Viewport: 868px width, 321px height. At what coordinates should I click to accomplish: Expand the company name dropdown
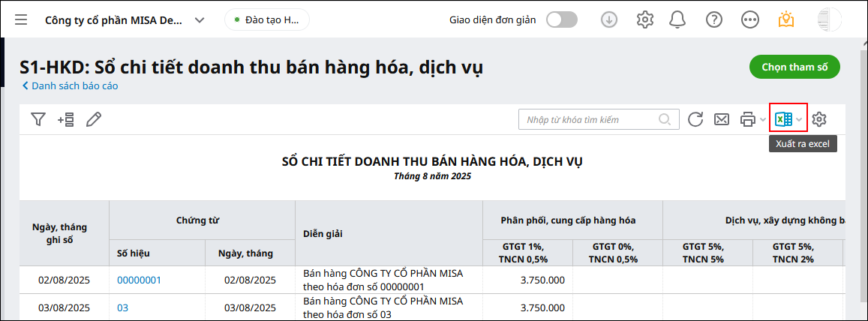click(200, 20)
